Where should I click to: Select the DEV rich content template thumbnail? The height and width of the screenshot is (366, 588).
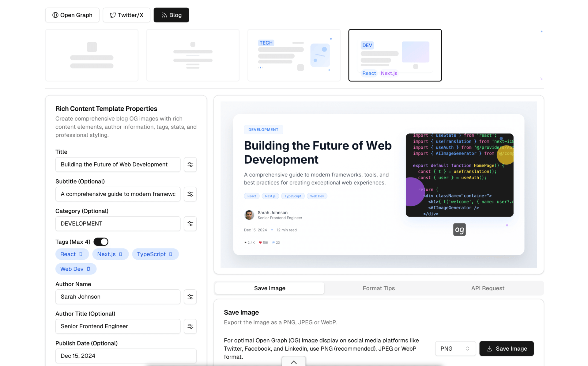pyautogui.click(x=395, y=55)
